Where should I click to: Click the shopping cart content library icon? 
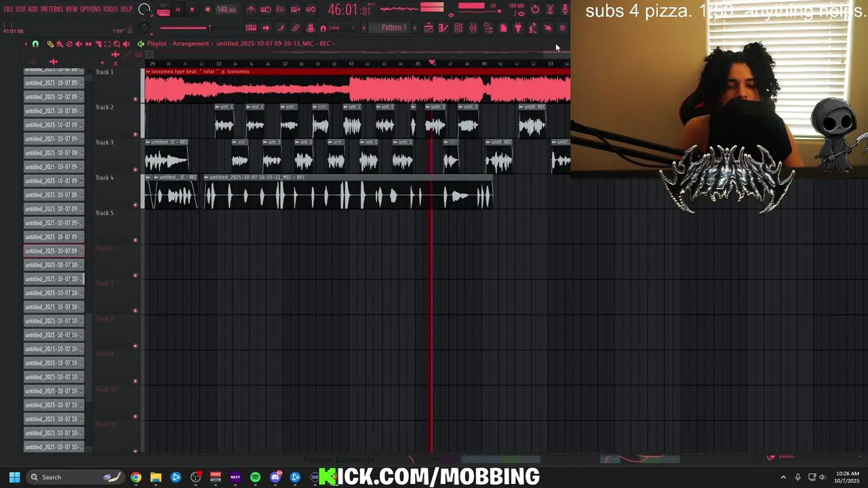pos(562,28)
